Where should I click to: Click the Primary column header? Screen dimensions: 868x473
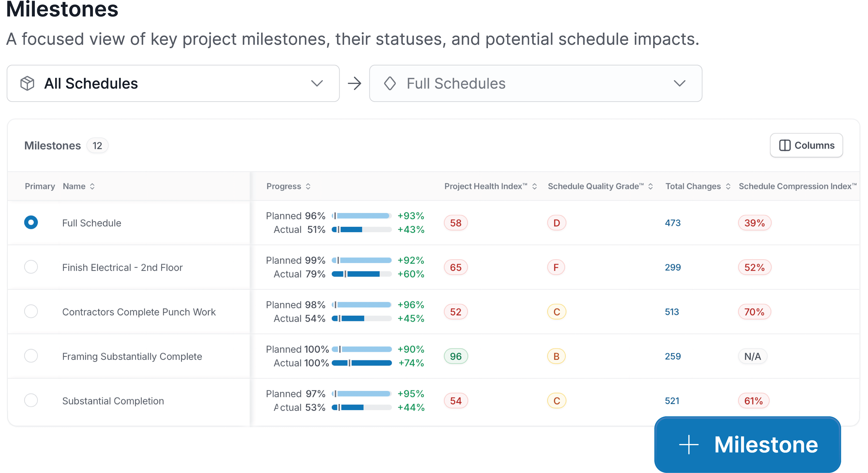[x=40, y=186]
